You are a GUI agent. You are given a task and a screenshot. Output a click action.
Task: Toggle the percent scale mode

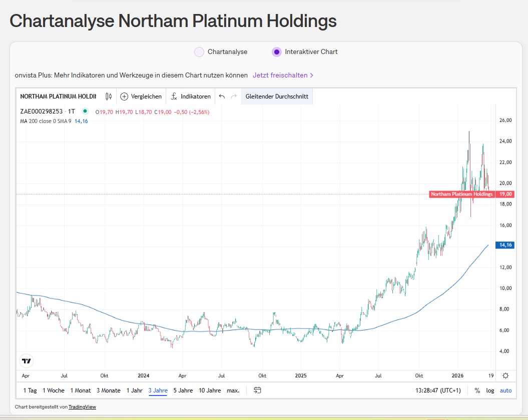477,390
